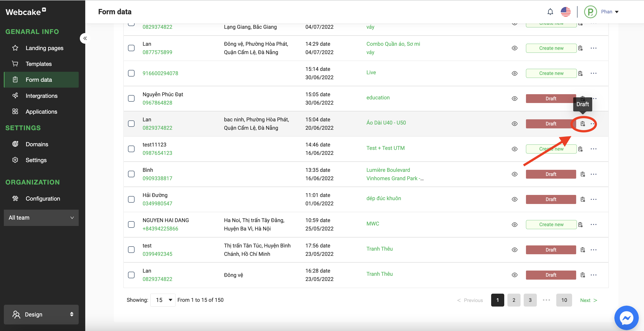Screen dimensions: 644x331
Task: Open the Test + Test UTM landing page link
Action: (385, 148)
